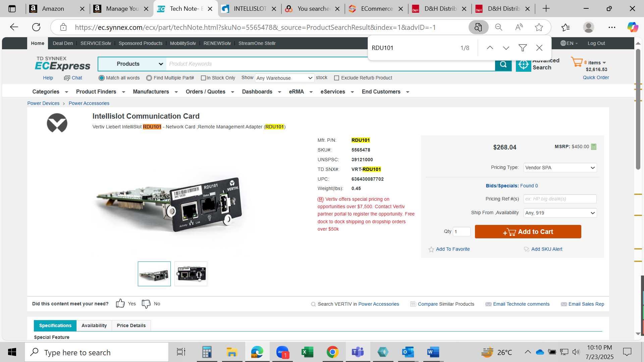Open Excel from the taskbar
This screenshot has height=362, width=644.
point(307,352)
